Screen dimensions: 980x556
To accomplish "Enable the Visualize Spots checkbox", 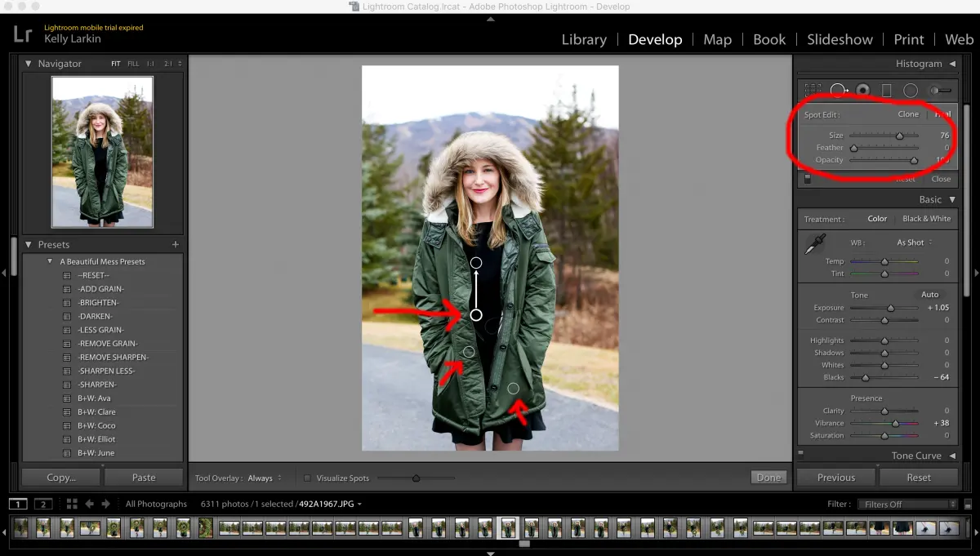I will click(x=307, y=478).
